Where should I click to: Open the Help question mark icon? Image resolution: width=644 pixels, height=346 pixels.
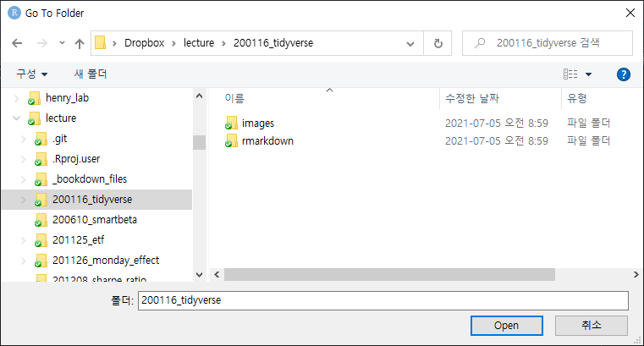[623, 74]
